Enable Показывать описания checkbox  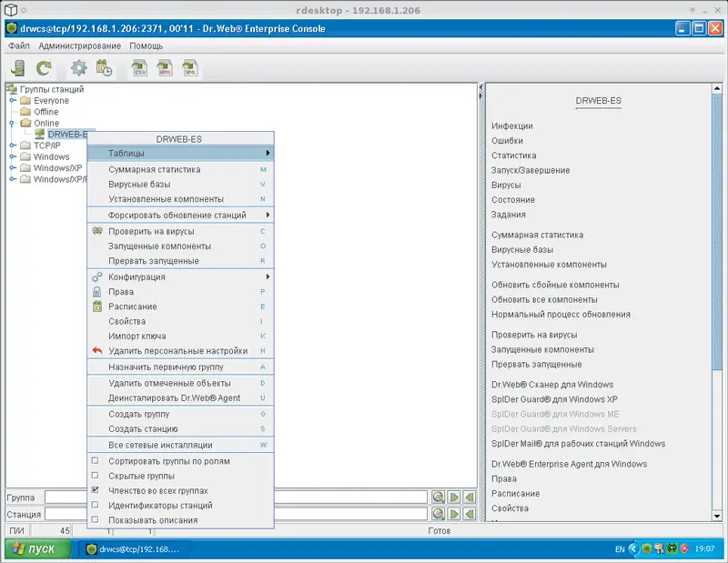tap(96, 520)
